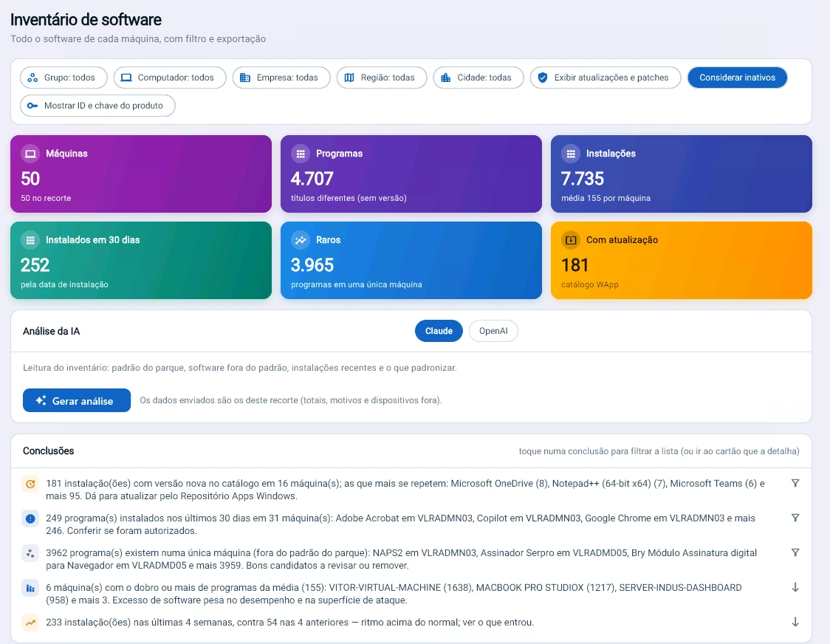Viewport: 830px width, 644px height.
Task: Open the Cidade: todas filter
Action: tap(478, 78)
